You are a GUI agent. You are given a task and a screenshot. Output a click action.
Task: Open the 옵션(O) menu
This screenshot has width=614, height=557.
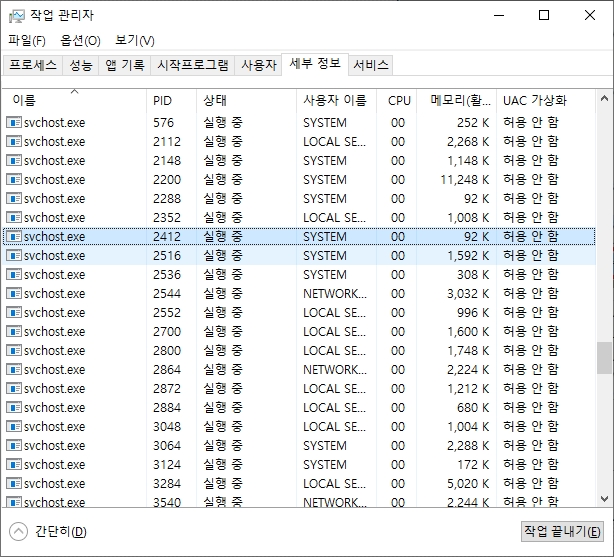80,40
